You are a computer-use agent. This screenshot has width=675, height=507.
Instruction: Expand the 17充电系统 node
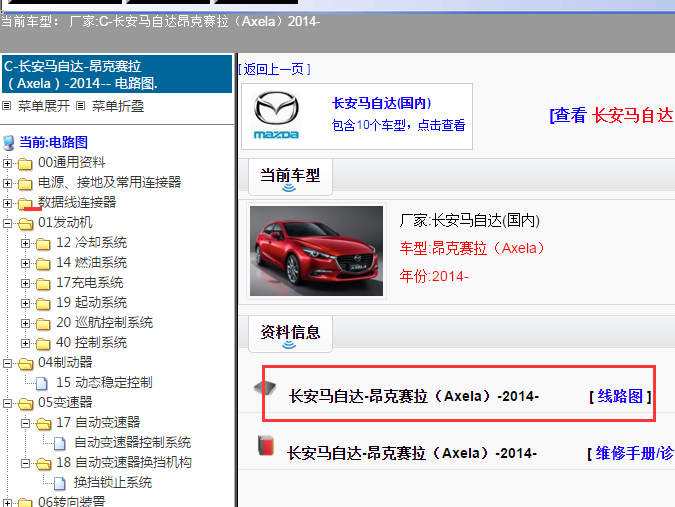point(25,283)
